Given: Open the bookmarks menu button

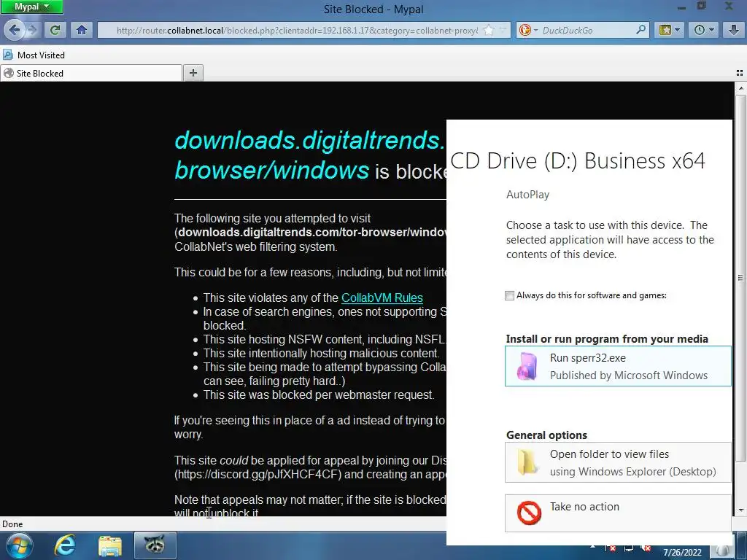Looking at the screenshot, I should tap(670, 30).
